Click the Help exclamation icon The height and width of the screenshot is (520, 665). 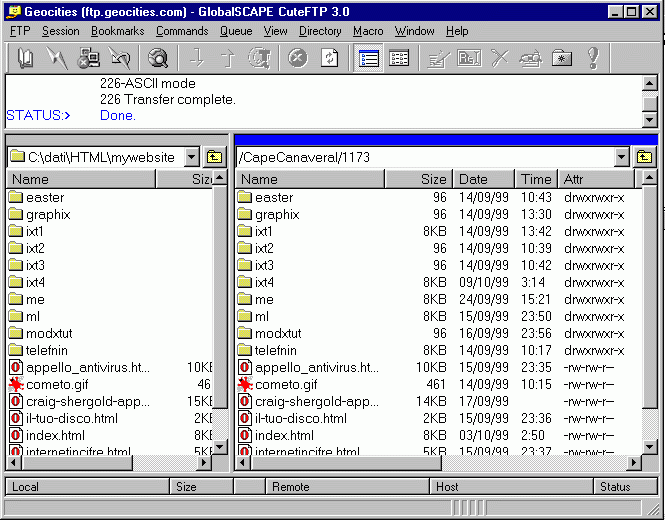(x=593, y=58)
